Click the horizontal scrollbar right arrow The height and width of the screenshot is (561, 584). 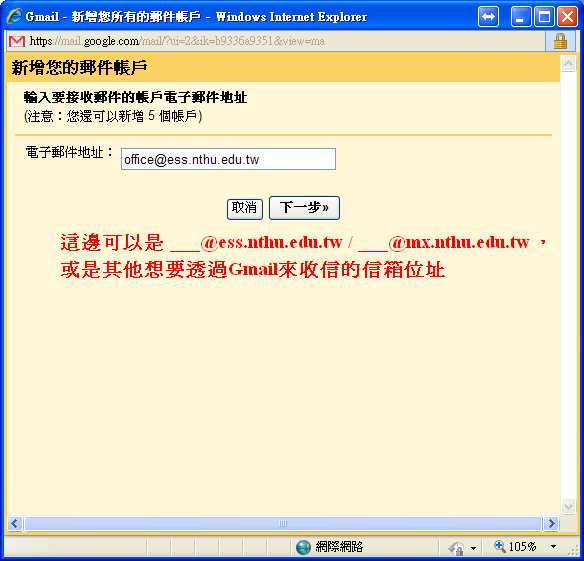(x=551, y=523)
